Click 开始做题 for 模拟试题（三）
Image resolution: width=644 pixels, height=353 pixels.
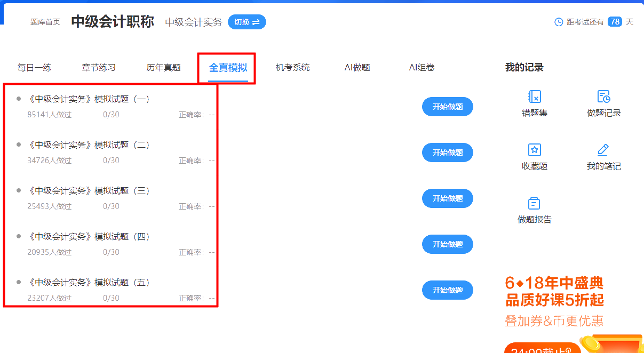click(447, 198)
